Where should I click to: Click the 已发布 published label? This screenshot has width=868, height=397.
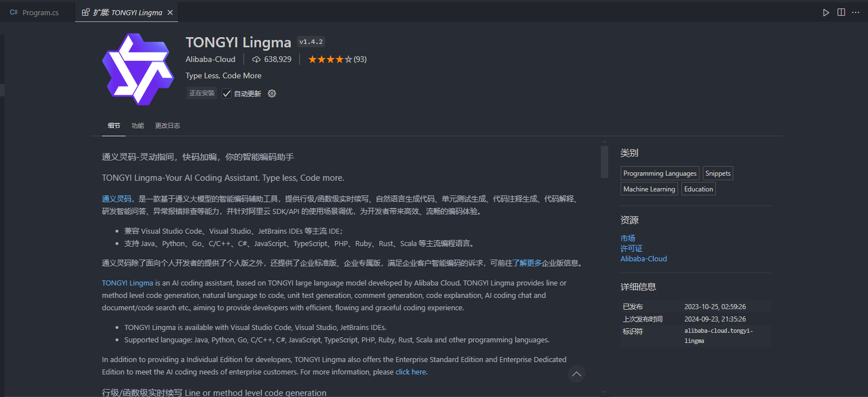pos(632,307)
